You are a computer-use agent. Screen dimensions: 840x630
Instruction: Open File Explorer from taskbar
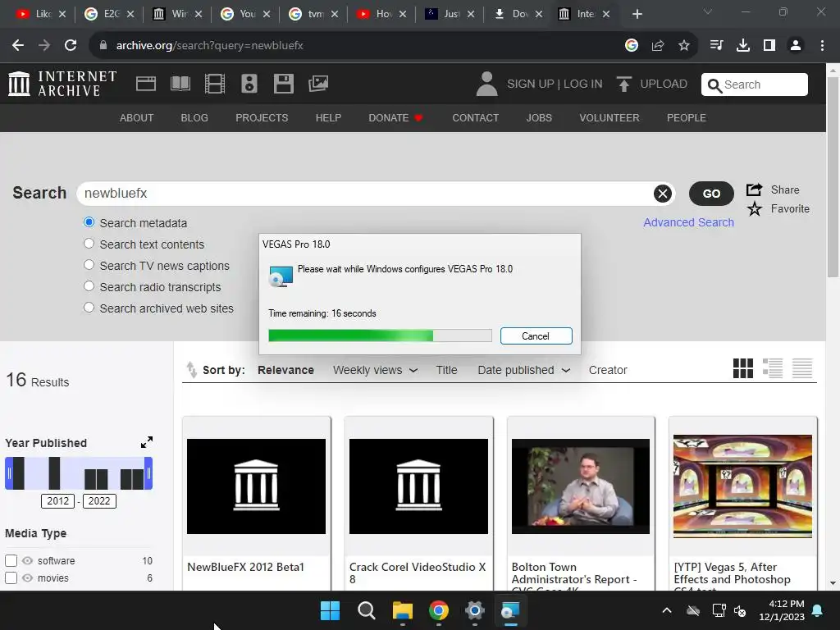[402, 610]
